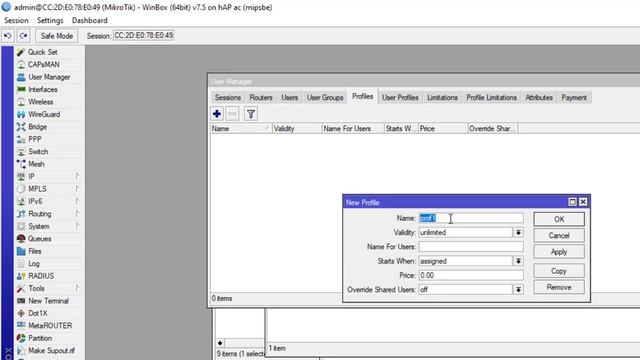This screenshot has width=640, height=360.
Task: Click the remove minus icon in User Manager
Action: click(x=232, y=114)
